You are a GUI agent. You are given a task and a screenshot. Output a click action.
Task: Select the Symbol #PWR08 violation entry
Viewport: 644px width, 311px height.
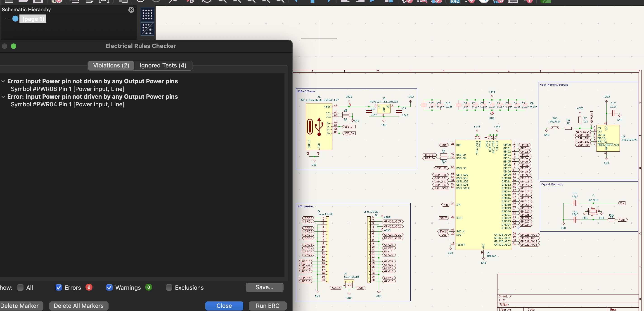click(x=68, y=89)
